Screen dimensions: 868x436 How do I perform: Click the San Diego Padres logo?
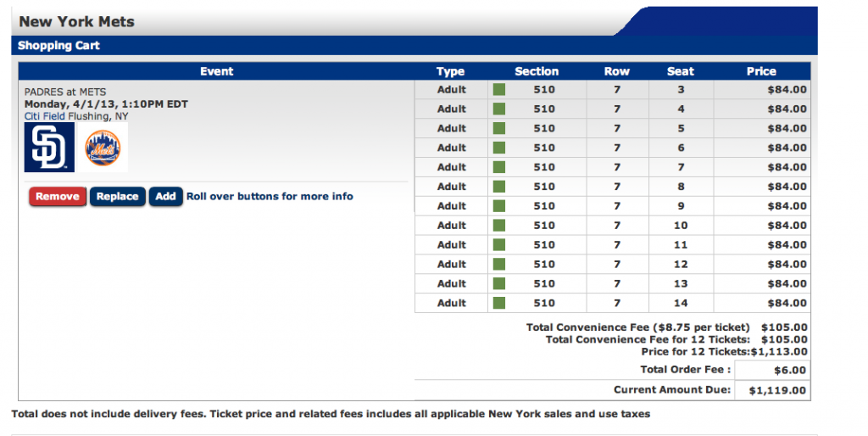coord(49,148)
